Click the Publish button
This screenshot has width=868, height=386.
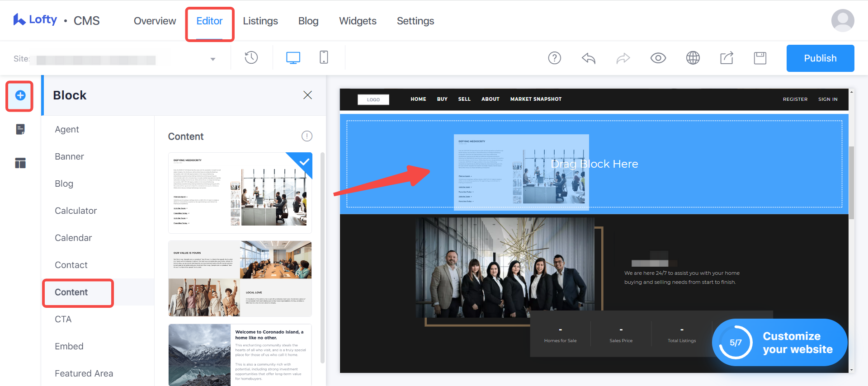[821, 58]
